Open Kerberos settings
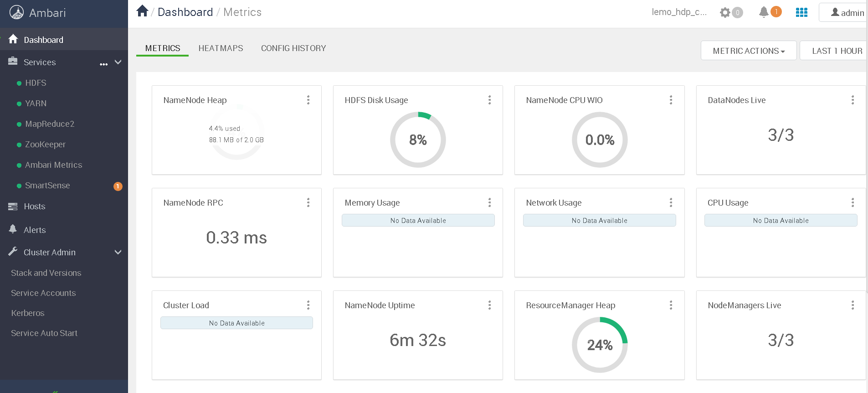This screenshot has height=393, width=868. pyautogui.click(x=28, y=313)
